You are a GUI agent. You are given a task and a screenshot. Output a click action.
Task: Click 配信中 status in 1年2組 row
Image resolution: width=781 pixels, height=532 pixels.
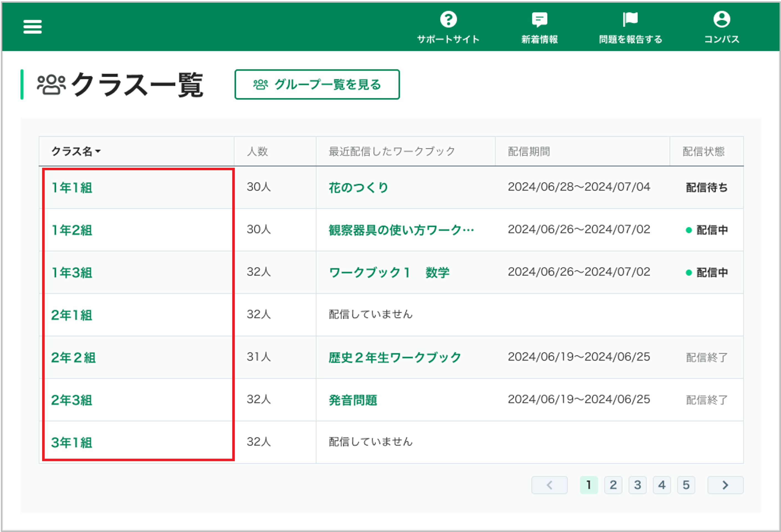tap(706, 230)
